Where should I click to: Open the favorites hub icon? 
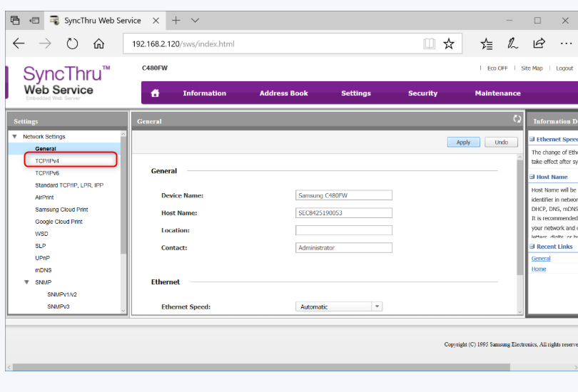point(487,43)
